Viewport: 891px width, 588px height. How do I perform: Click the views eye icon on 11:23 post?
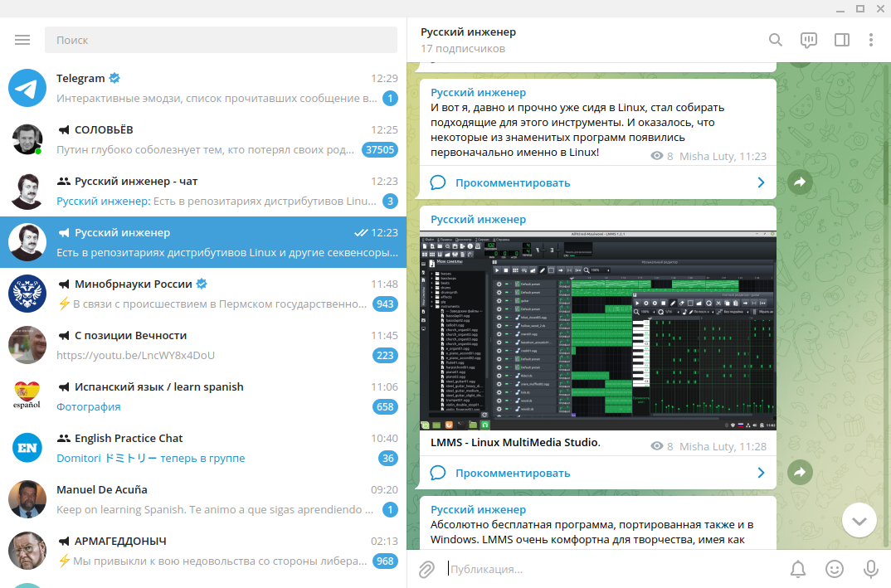tap(657, 156)
